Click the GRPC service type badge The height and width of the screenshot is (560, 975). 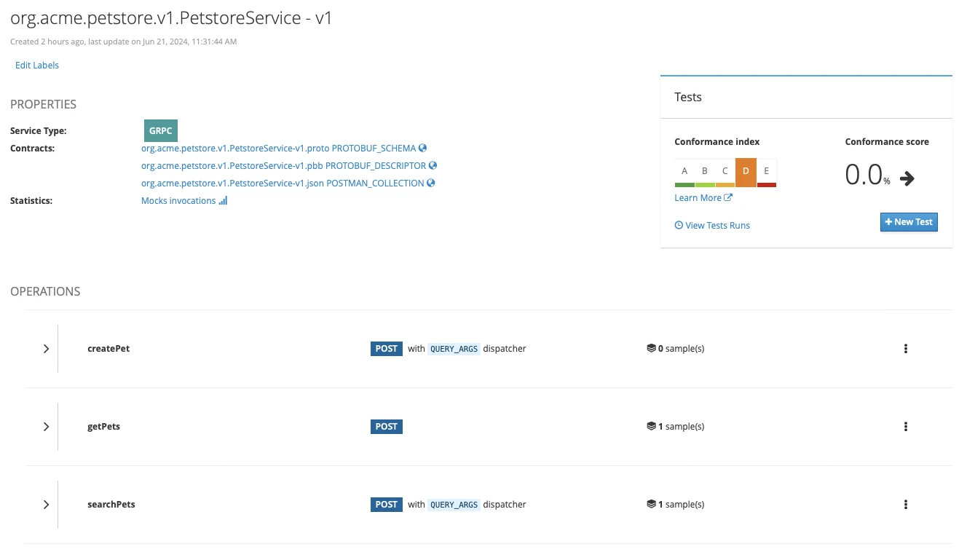(161, 131)
